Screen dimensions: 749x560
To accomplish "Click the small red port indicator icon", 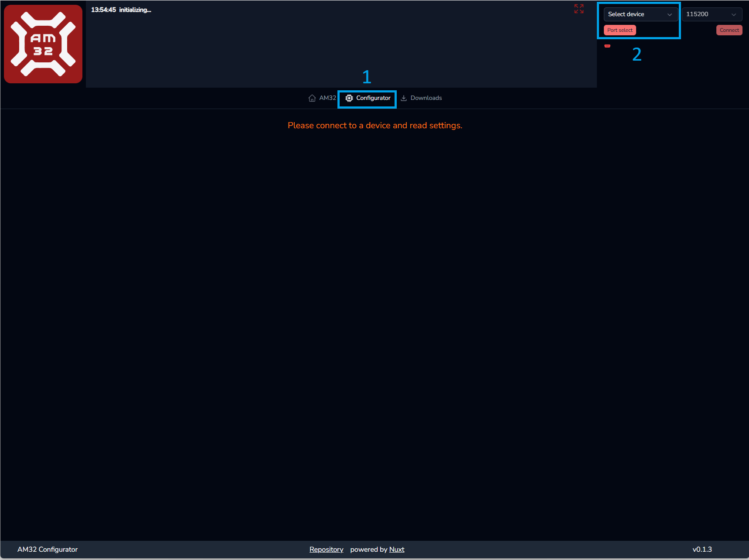I will [x=607, y=46].
